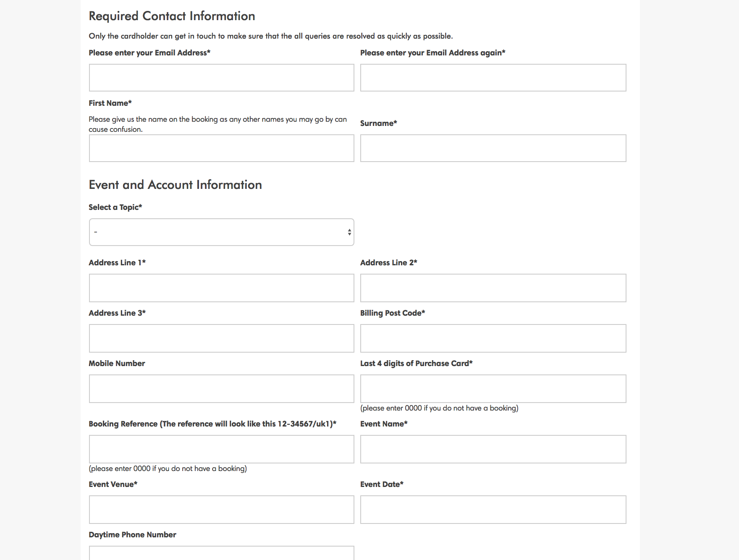Select the Surname input field
The height and width of the screenshot is (560, 739).
(493, 148)
